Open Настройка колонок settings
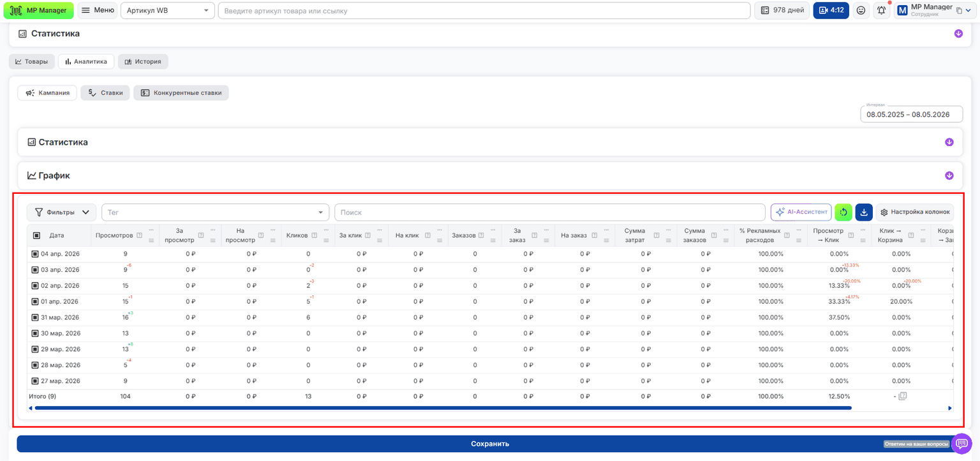 coord(915,212)
